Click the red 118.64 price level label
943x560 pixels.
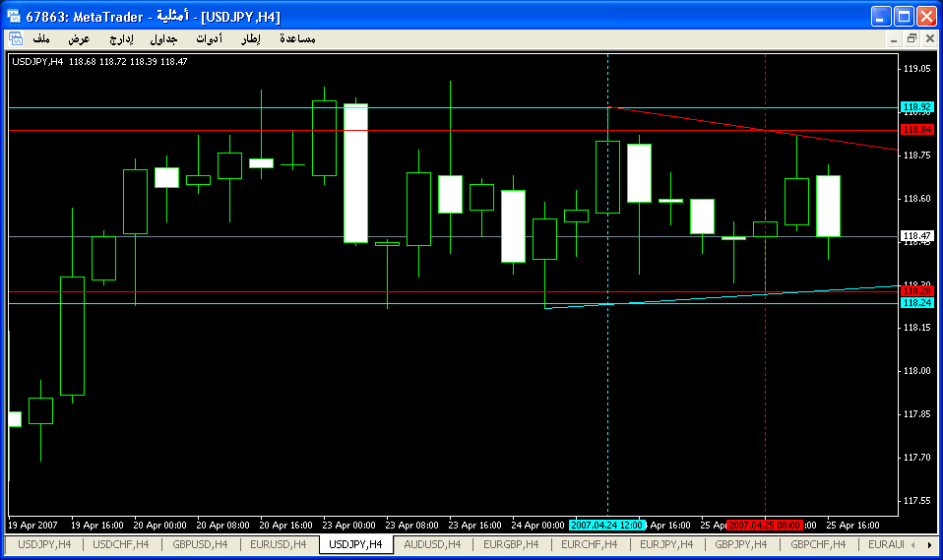917,130
